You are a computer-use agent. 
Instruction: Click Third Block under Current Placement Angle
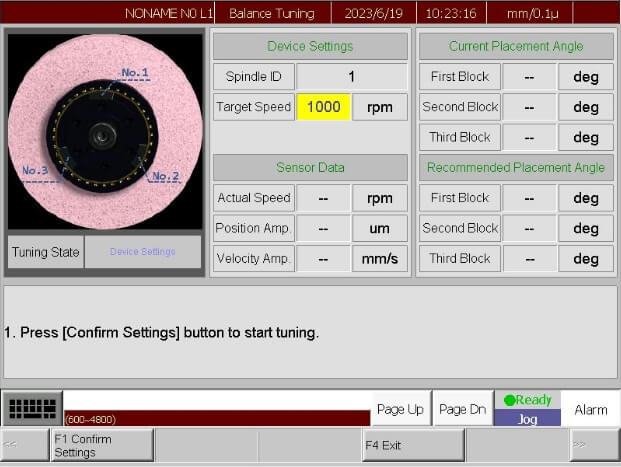click(x=460, y=137)
